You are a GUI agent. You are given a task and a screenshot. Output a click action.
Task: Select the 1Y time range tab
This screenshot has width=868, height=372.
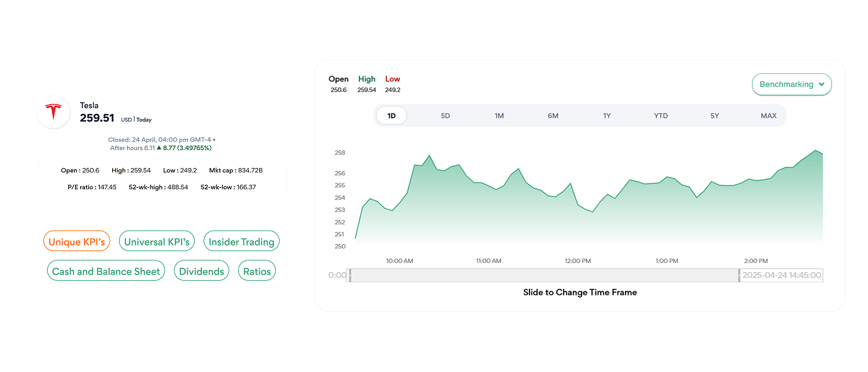[607, 116]
